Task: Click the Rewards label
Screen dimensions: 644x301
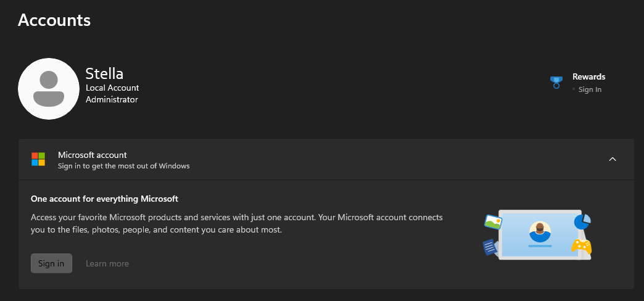Action: pyautogui.click(x=588, y=76)
